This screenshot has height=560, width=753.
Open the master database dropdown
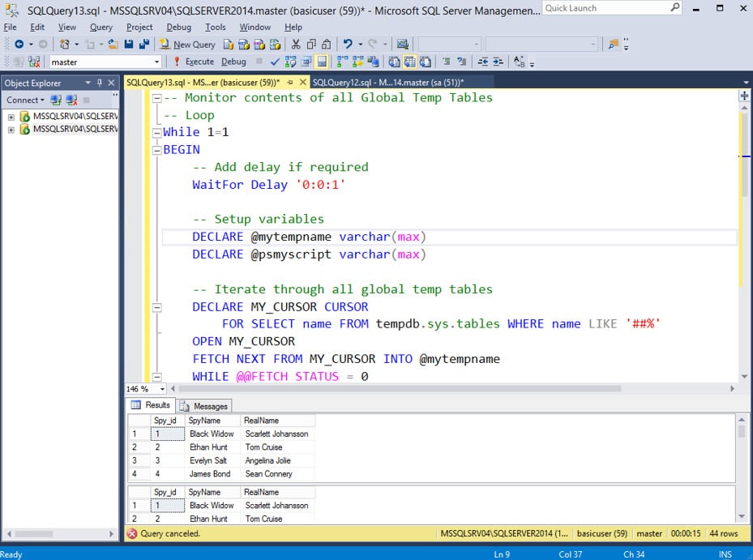[156, 62]
